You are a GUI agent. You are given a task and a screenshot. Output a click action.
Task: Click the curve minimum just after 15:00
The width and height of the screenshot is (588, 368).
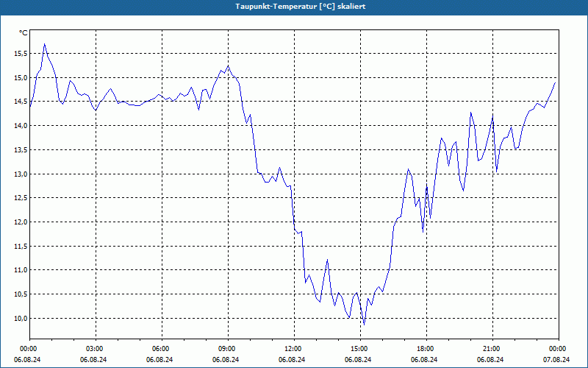(364, 324)
